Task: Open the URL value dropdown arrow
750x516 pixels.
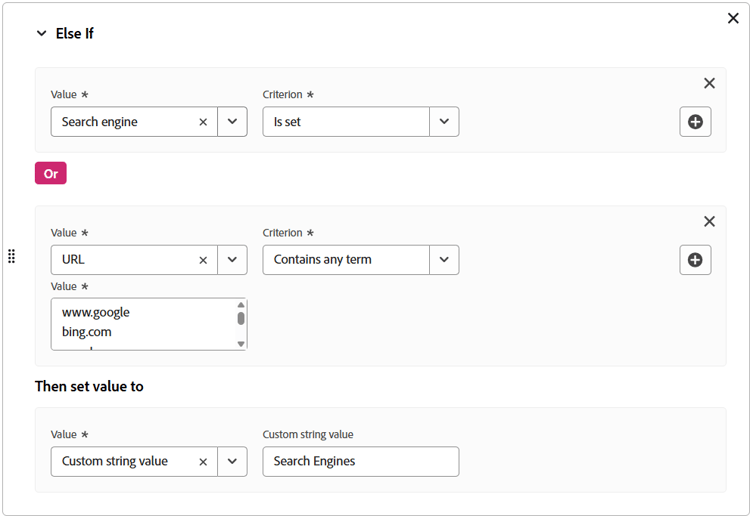Action: tap(232, 260)
